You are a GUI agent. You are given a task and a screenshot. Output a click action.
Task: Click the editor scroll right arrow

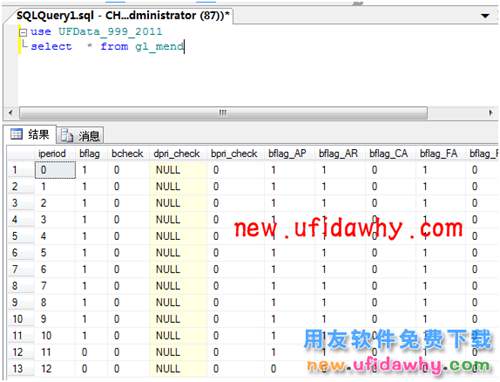(x=490, y=113)
